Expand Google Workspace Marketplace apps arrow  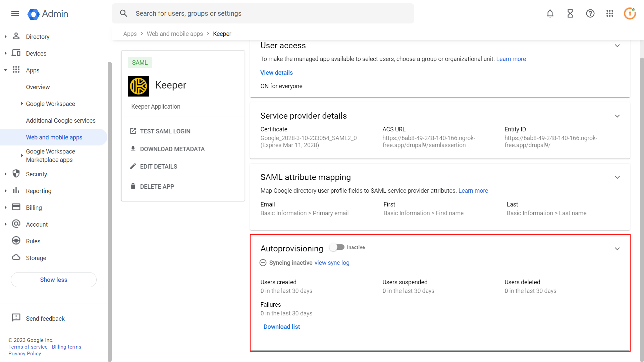point(22,156)
